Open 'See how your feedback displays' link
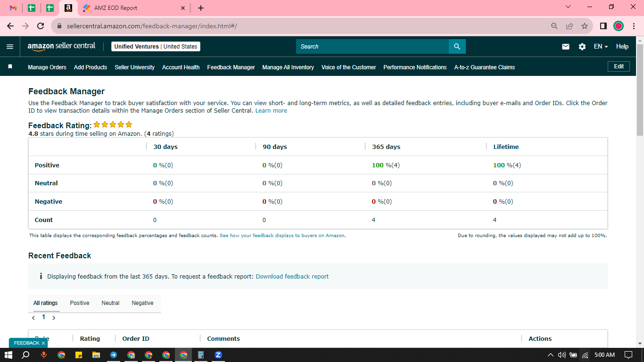Screen dimensions: 644x362 (x=282, y=236)
